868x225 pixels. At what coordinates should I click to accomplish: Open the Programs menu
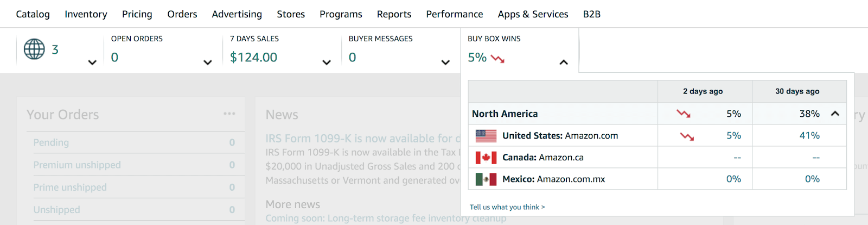click(x=341, y=14)
